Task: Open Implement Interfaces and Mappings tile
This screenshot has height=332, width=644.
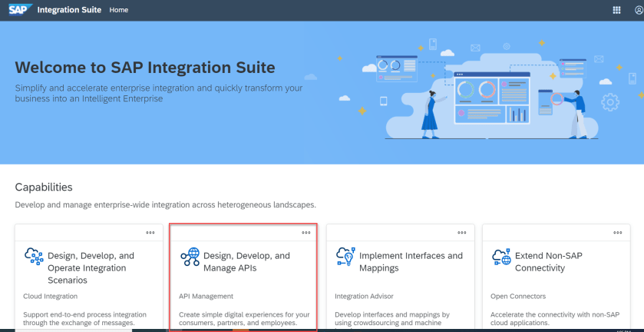Action: [411, 261]
